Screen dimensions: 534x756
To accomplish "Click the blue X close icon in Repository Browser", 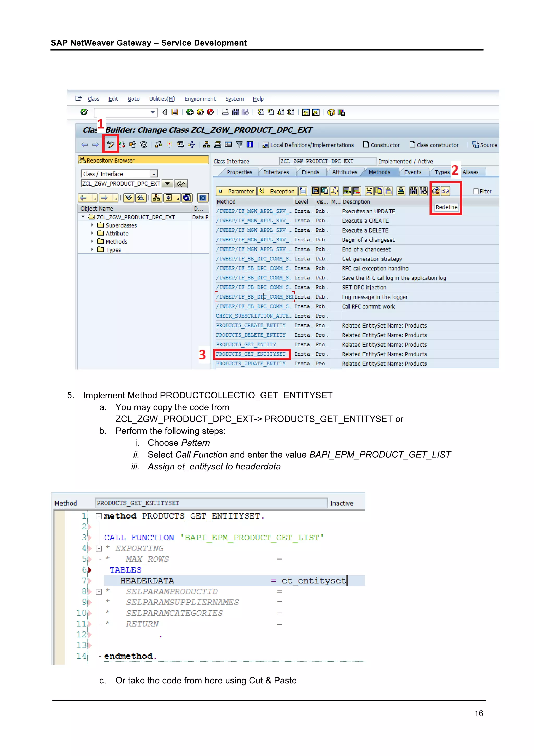I will pyautogui.click(x=203, y=198).
